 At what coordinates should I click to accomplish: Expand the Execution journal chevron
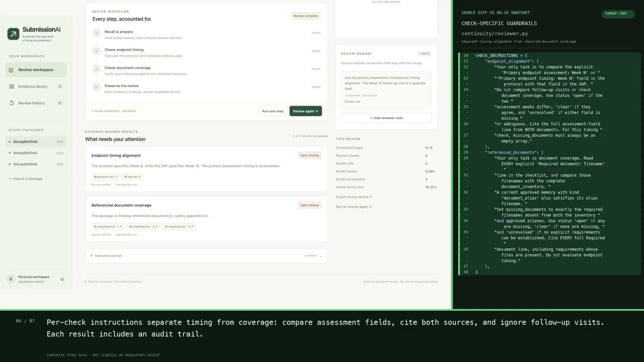click(x=321, y=256)
